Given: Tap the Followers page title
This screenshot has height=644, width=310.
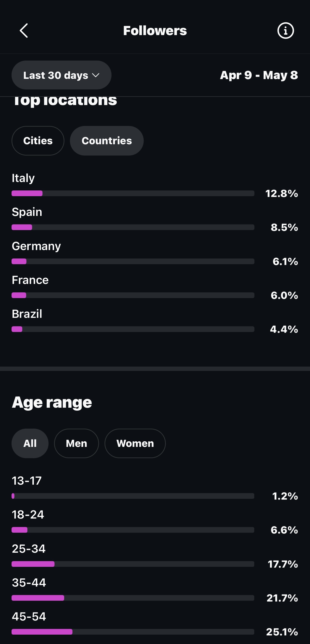Looking at the screenshot, I should click(155, 31).
